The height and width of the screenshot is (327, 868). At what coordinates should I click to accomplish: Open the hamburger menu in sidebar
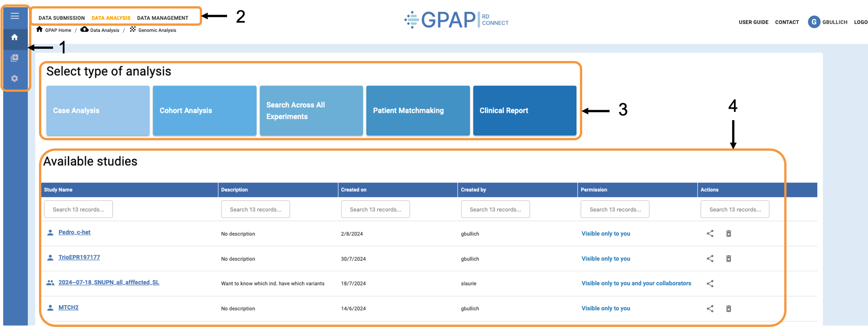[x=14, y=16]
